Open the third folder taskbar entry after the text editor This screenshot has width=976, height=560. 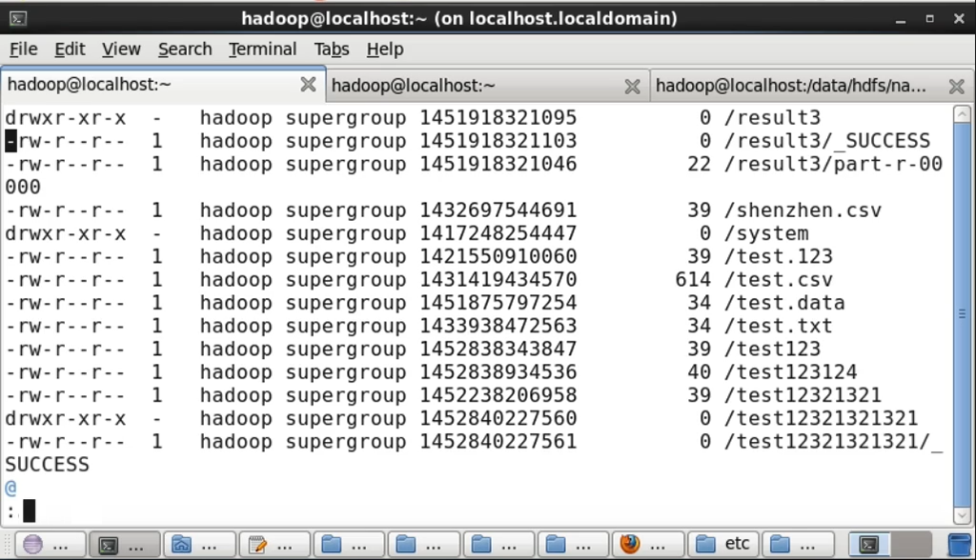[x=498, y=545]
